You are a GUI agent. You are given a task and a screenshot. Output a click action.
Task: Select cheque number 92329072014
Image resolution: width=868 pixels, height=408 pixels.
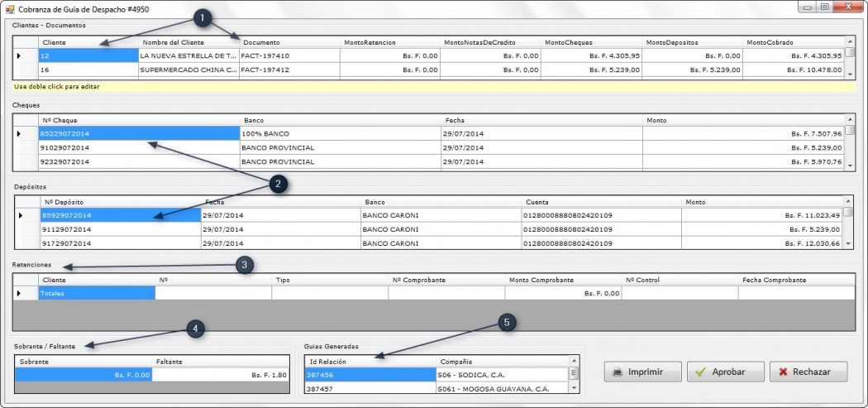tap(139, 162)
